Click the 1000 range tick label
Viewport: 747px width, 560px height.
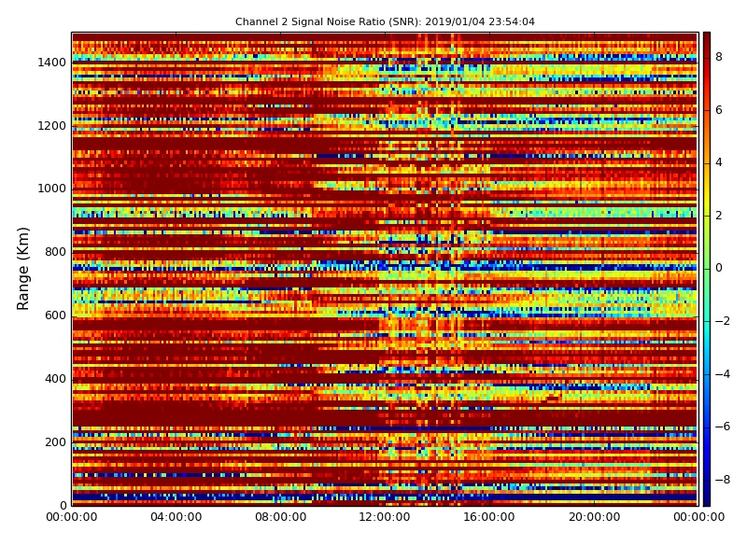coord(52,189)
